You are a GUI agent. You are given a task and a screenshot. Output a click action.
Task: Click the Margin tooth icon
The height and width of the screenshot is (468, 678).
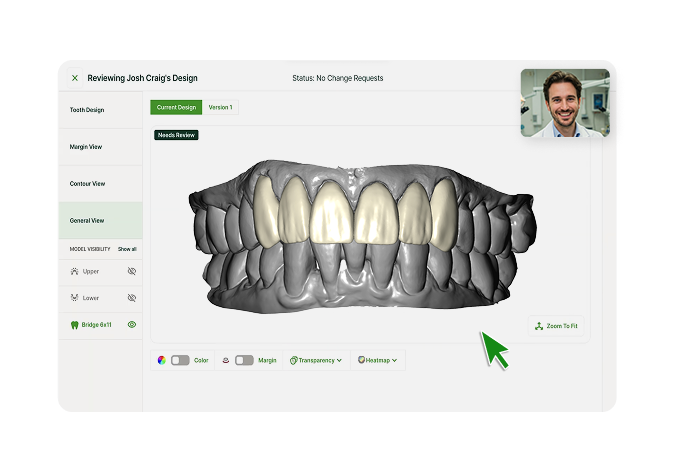pyautogui.click(x=226, y=360)
